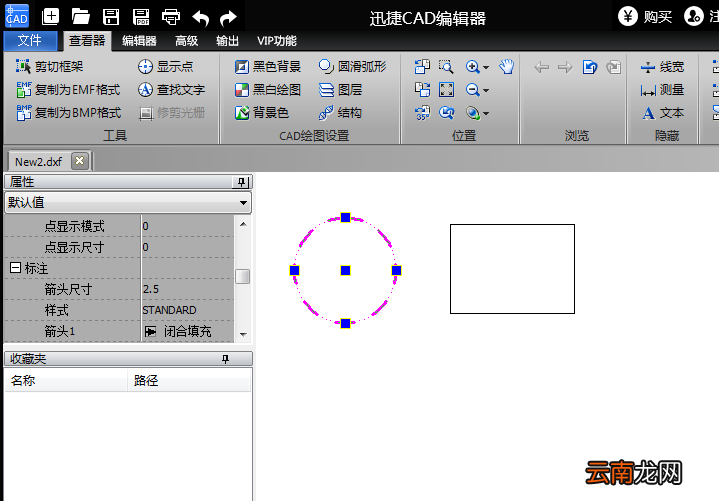Viewport: 719px width, 501px height.
Task: Collapse the 标注 property group
Action: tap(15, 268)
